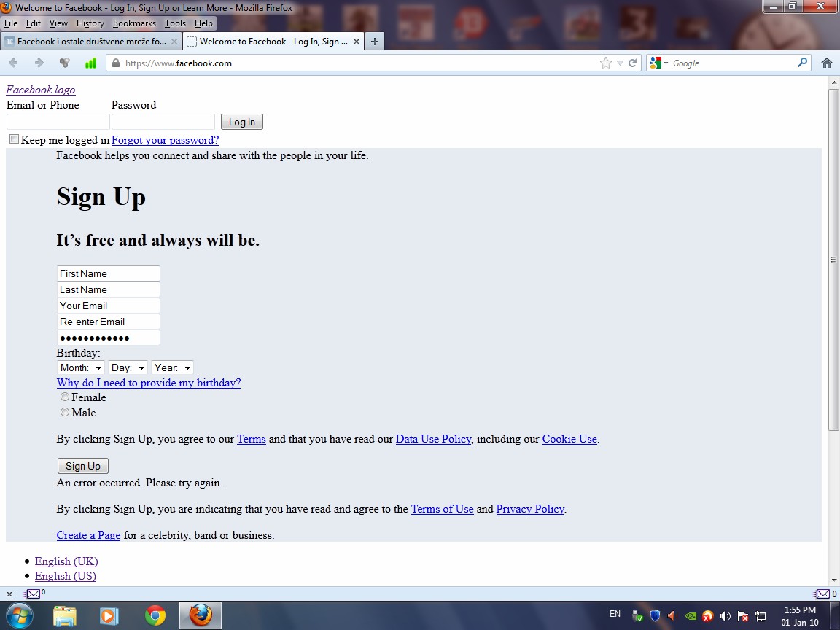Open Forgot your password link
840x630 pixels.
tap(165, 140)
